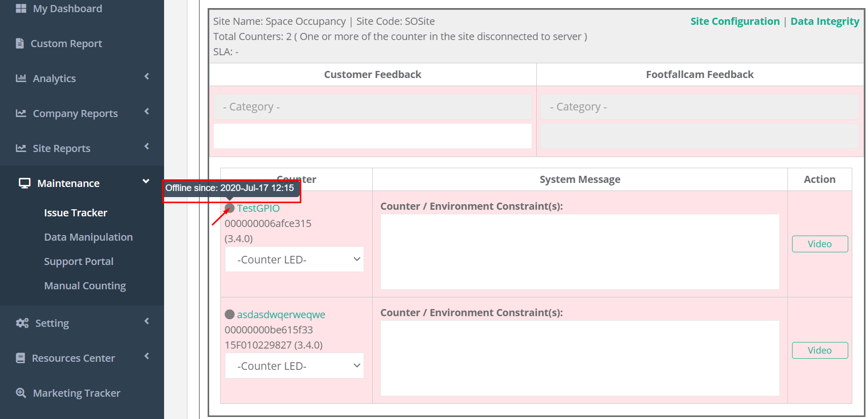The width and height of the screenshot is (868, 419).
Task: Click the Marketing Tracker magnifier icon
Action: [21, 393]
